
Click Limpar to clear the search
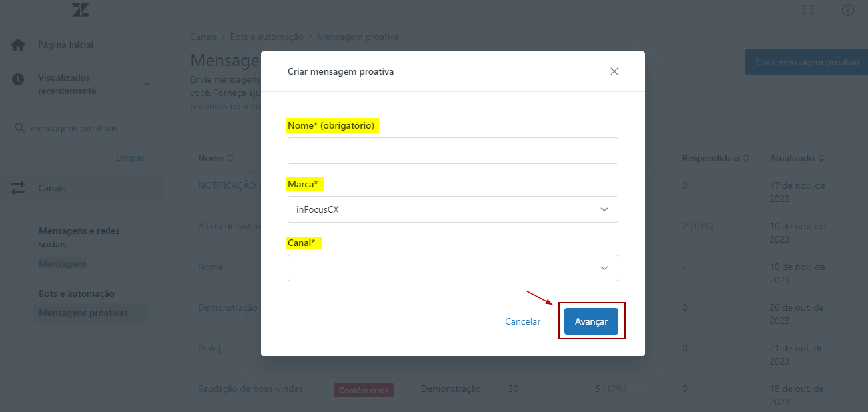[x=130, y=158]
